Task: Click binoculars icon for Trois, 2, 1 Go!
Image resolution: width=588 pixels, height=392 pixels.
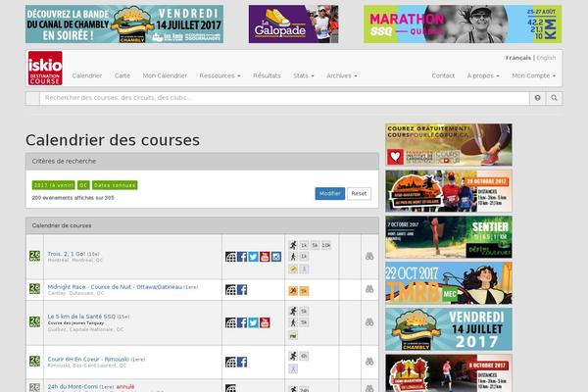Action: [369, 256]
